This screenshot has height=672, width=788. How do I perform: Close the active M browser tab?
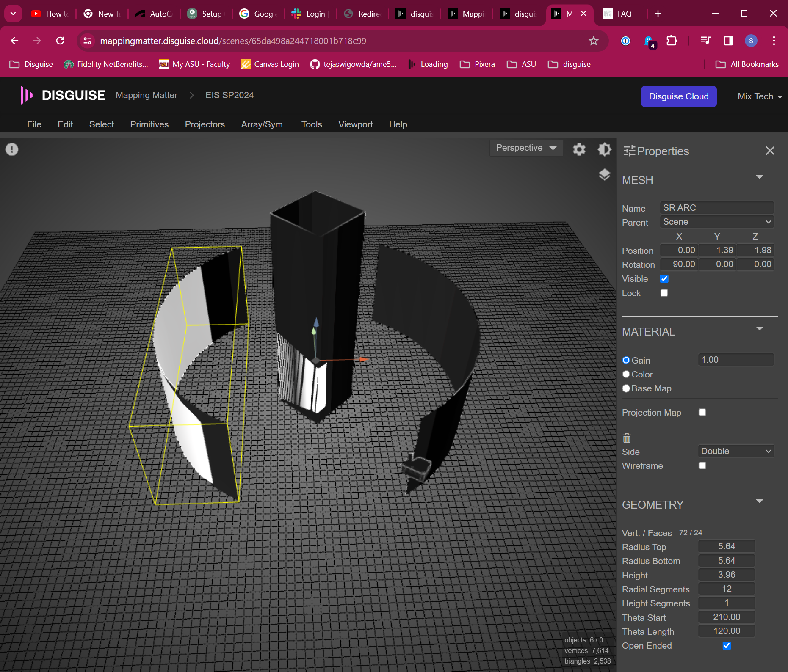583,14
